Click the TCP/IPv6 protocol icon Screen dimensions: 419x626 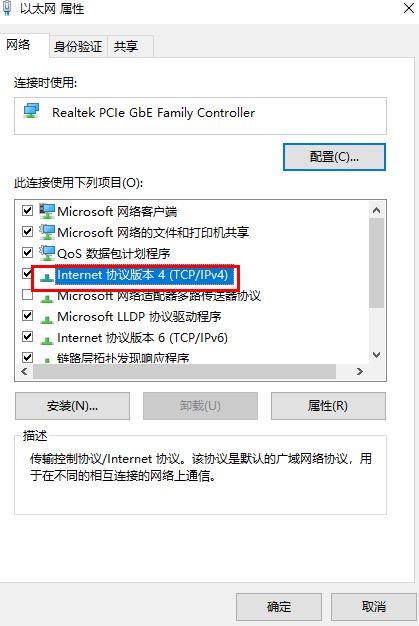coord(47,340)
